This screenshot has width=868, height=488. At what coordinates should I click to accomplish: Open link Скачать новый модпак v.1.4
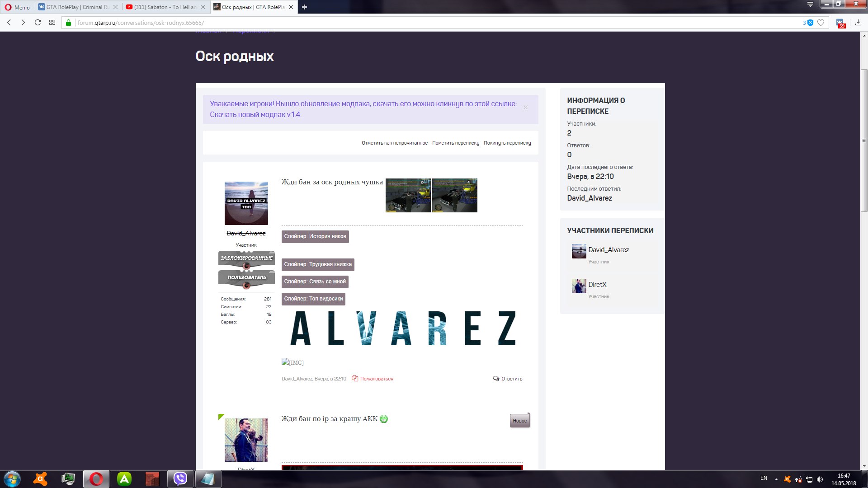click(x=255, y=115)
